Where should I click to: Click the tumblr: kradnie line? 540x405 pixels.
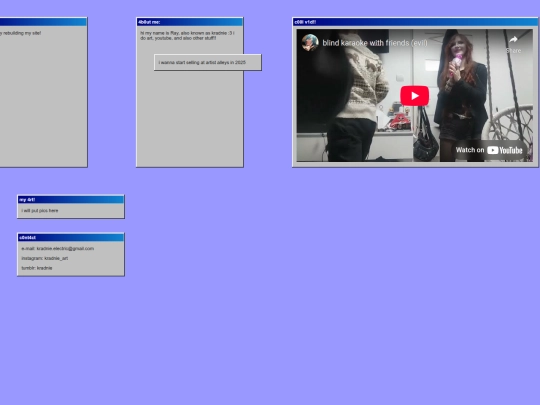(x=37, y=268)
